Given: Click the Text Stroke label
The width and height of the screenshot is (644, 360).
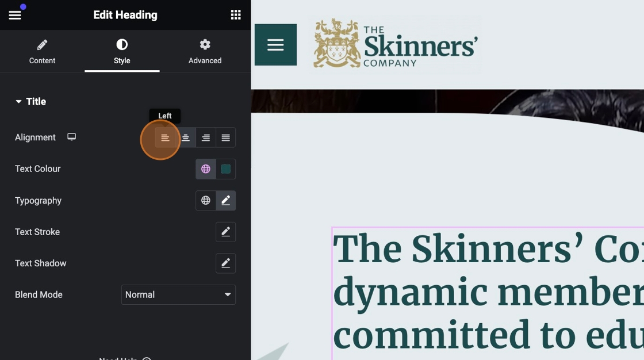Looking at the screenshot, I should pos(37,232).
